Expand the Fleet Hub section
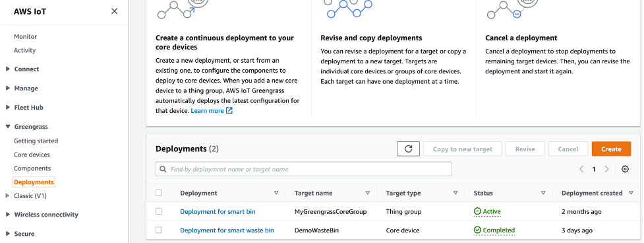The image size is (644, 243). (x=8, y=108)
